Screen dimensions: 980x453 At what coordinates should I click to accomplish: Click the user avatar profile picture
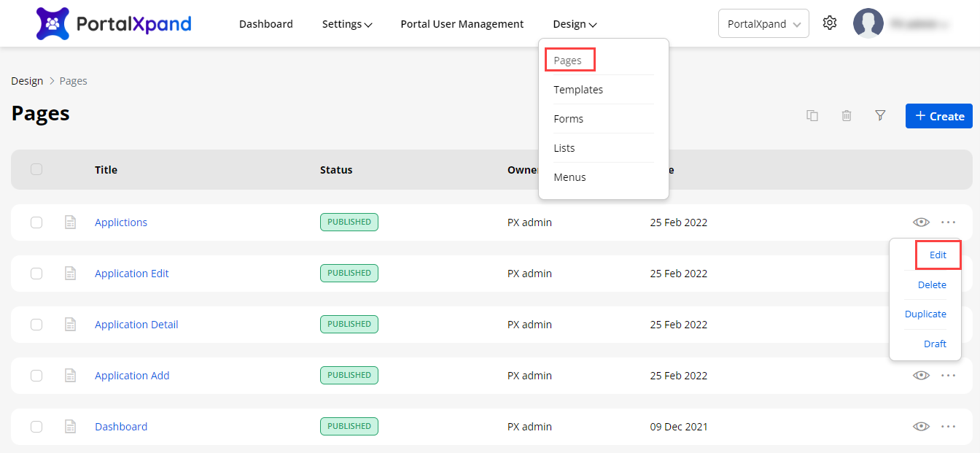[868, 23]
